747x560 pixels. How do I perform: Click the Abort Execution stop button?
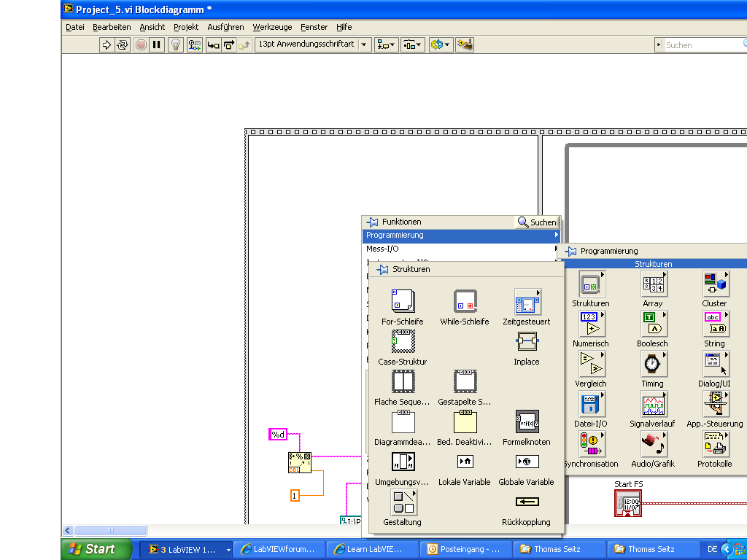pos(141,44)
